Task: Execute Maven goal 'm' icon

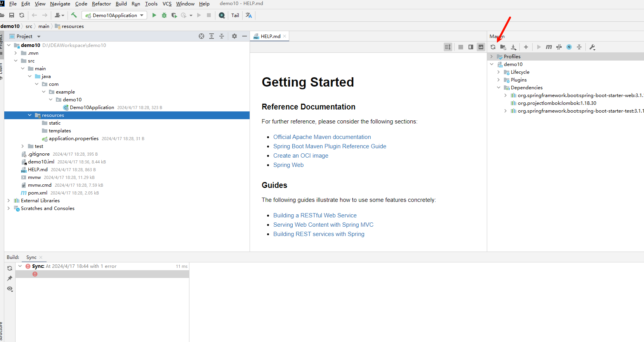Action: coord(549,47)
